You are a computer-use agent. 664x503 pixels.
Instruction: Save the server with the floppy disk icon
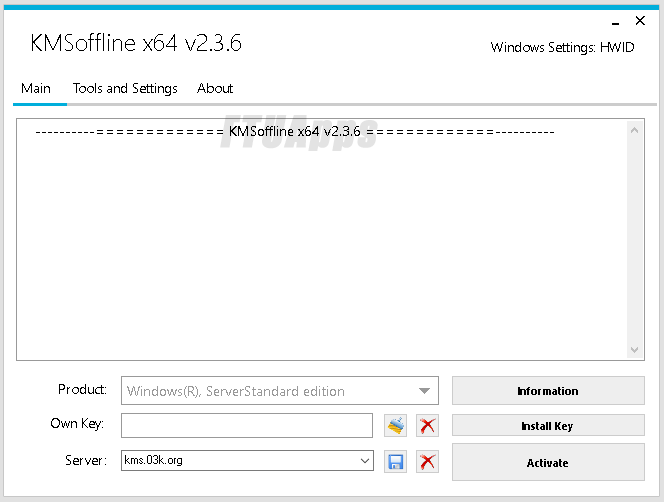point(395,462)
